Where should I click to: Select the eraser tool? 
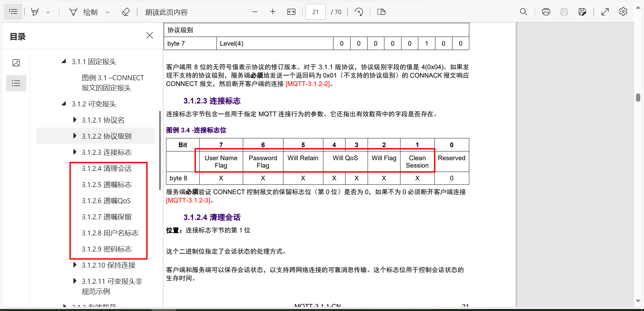pyautogui.click(x=126, y=12)
